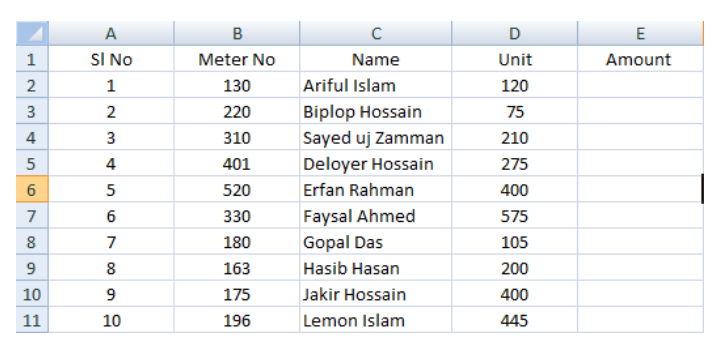Click the Amount header cell
720x361 pixels.
pyautogui.click(x=641, y=59)
